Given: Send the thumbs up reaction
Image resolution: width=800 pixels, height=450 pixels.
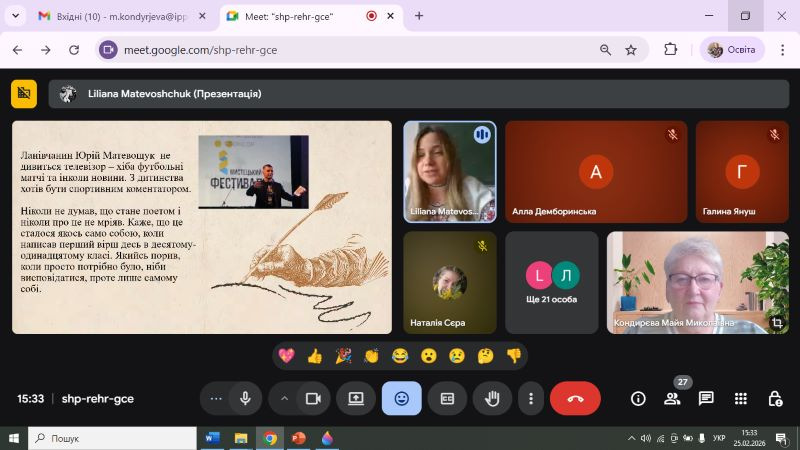Looking at the screenshot, I should [315, 356].
